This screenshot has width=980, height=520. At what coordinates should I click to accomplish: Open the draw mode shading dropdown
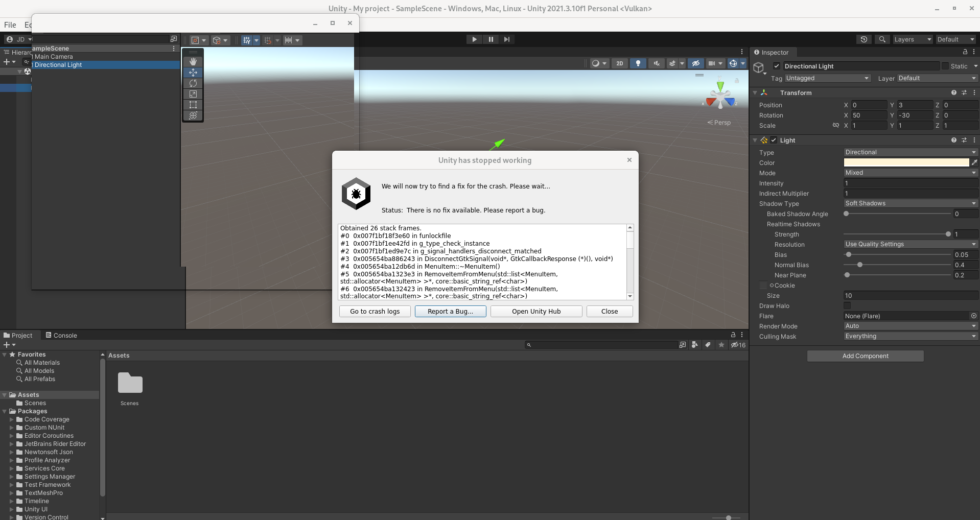(598, 63)
